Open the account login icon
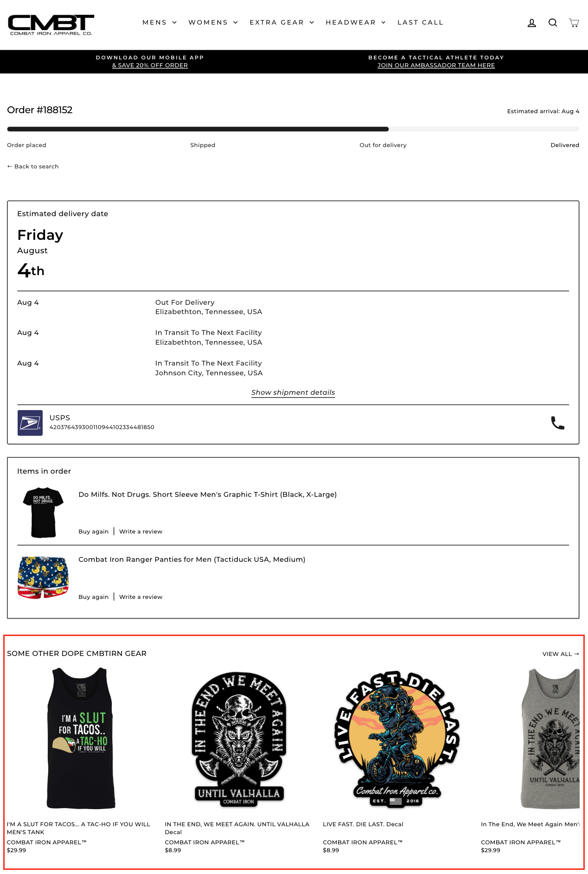588x874 pixels. pyautogui.click(x=532, y=23)
